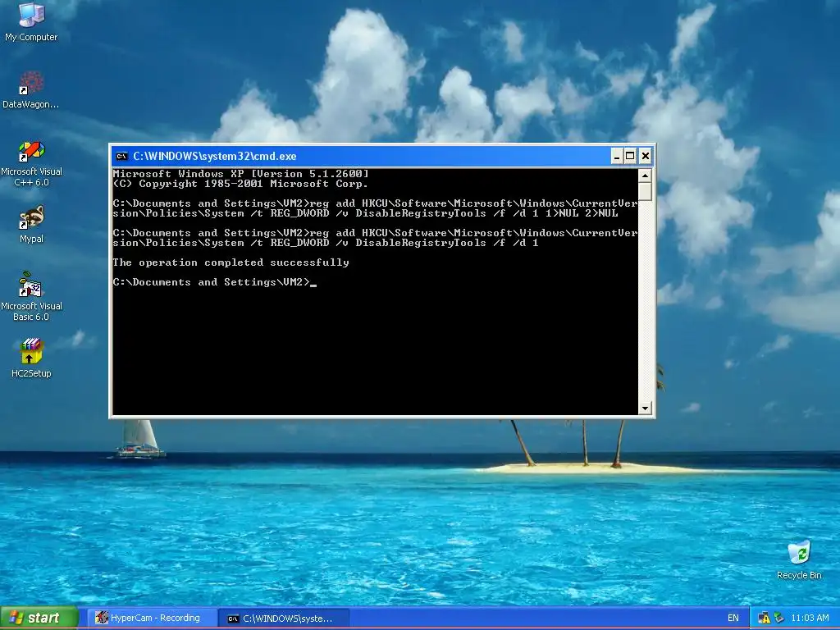The image size is (840, 630).
Task: Click the '(C) Copyright 1985-2001 Microsoft Corp.' line
Action: coord(240,184)
